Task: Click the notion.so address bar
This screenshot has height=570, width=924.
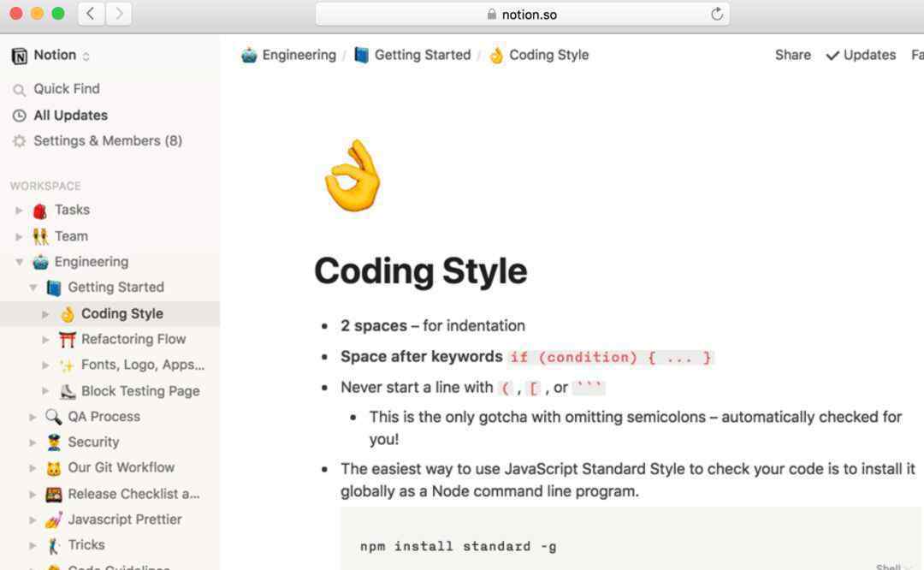Action: pos(523,15)
